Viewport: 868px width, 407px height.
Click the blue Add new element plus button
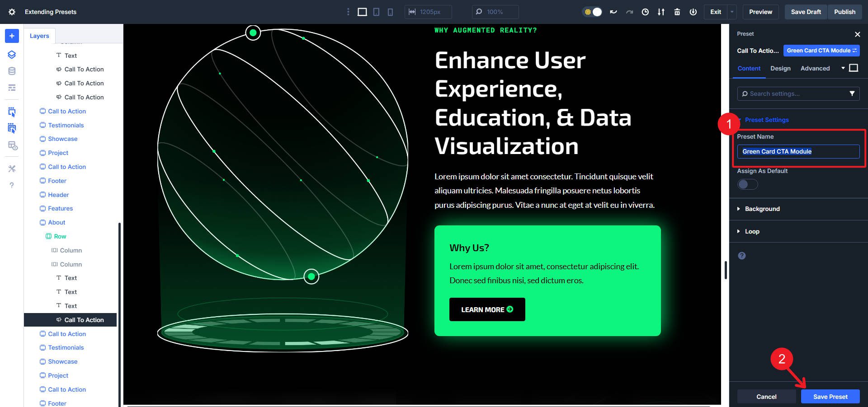click(12, 36)
